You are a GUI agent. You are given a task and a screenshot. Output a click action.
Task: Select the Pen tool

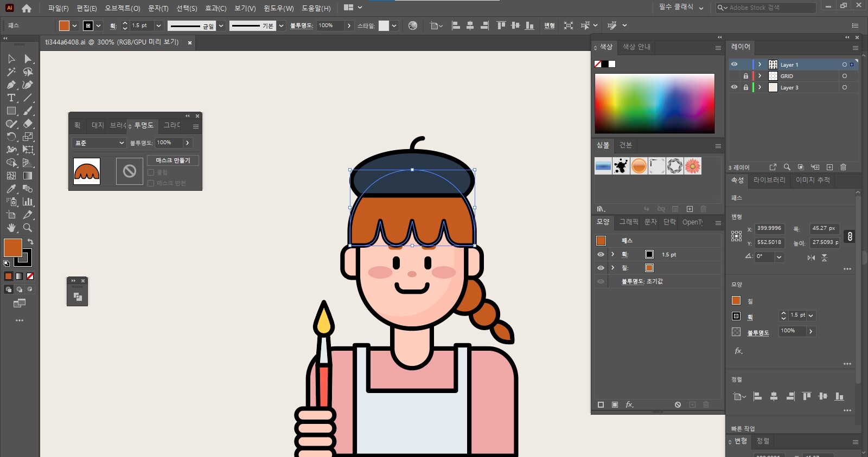(x=11, y=85)
